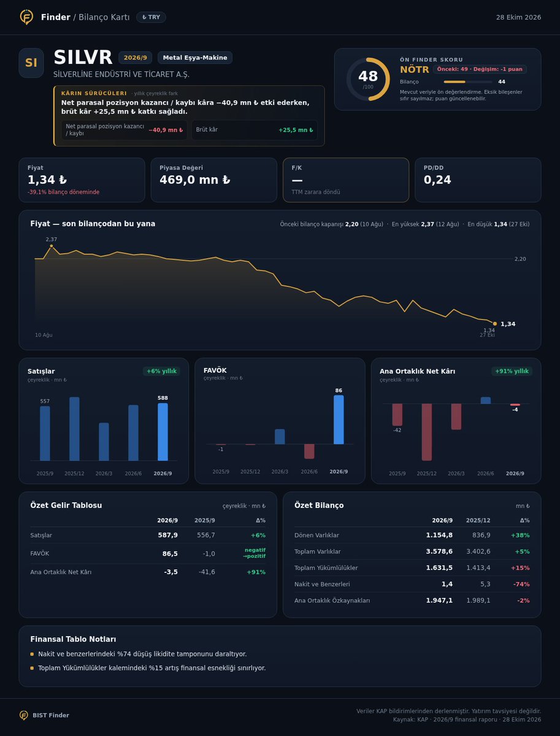560x736 pixels.
Task: Click the 2026/3 bar in FAVÖK chart
Action: pyautogui.click(x=280, y=437)
